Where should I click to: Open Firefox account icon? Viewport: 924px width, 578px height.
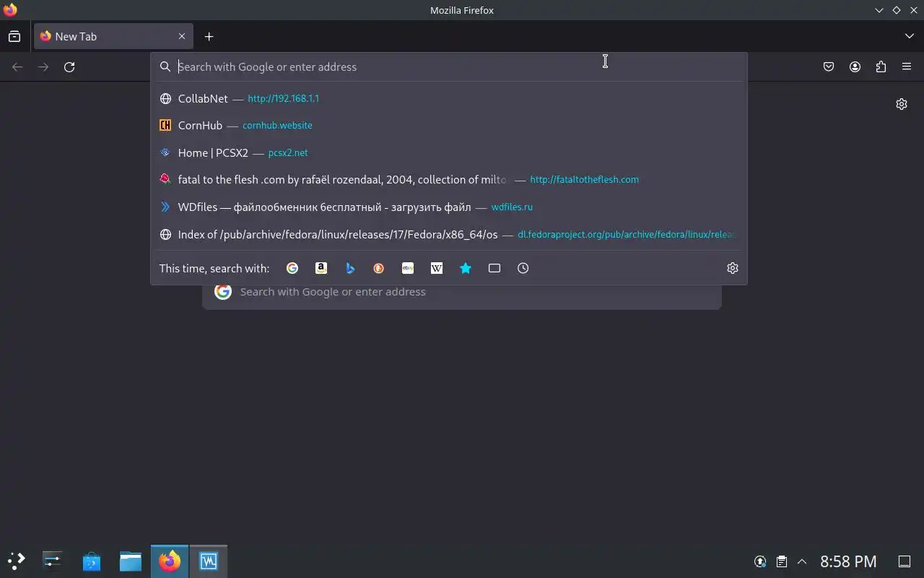(x=855, y=66)
